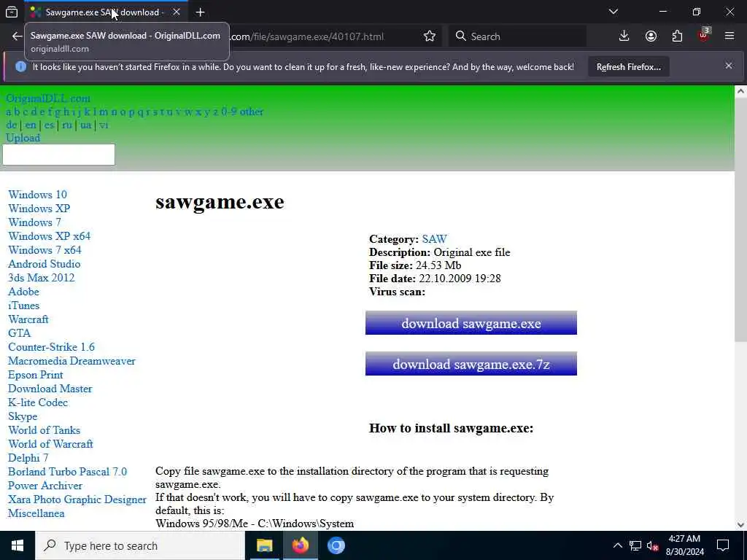Screen dimensions: 747x560
Task: Open the Borland Turbo Pascal 7.0 link
Action: click(68, 472)
